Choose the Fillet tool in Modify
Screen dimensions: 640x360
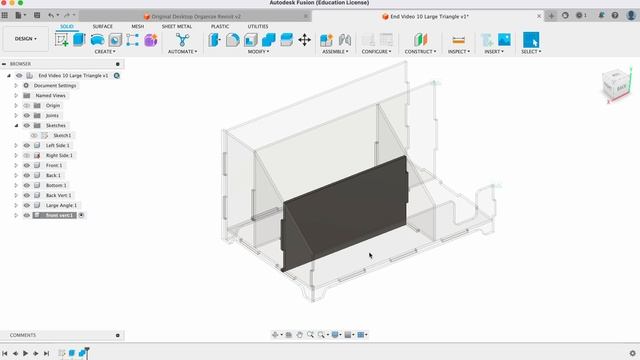pyautogui.click(x=233, y=40)
